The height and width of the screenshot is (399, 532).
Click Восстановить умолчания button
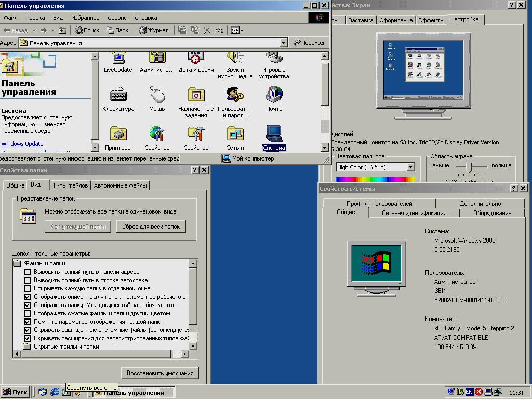point(160,373)
